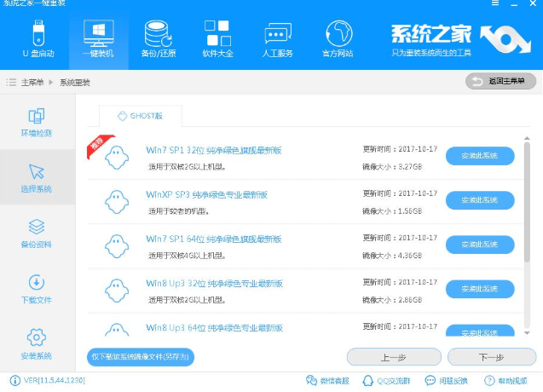
Task: Click 返回主菜单 return button
Action: (500, 81)
